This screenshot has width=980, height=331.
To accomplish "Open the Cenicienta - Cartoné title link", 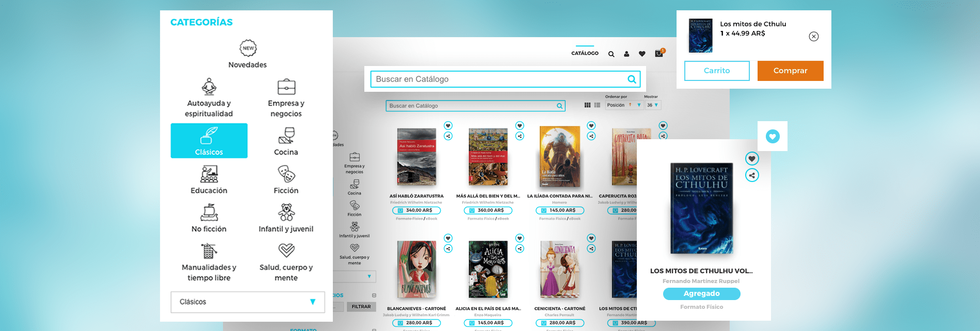I will tap(560, 309).
